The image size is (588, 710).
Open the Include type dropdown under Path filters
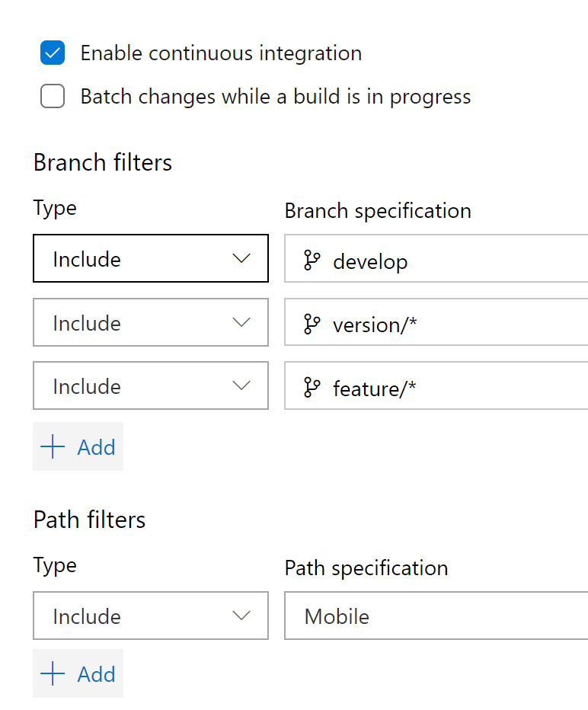(x=150, y=616)
